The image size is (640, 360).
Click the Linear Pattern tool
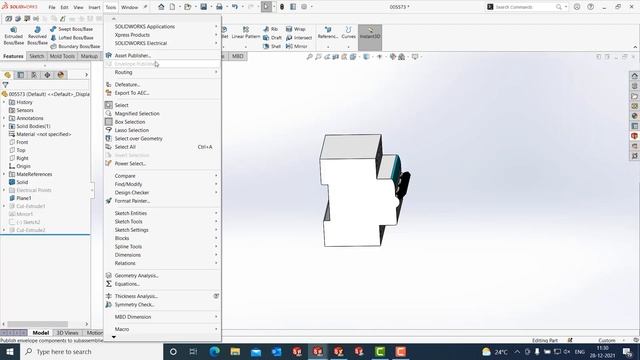coord(246,33)
